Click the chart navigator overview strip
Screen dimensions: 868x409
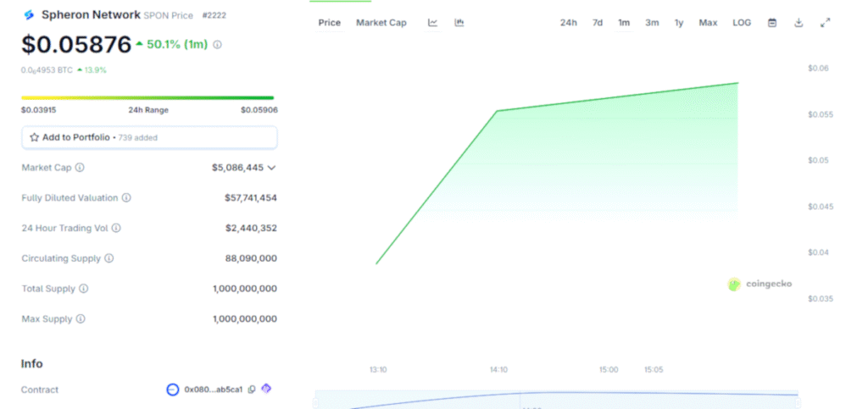click(556, 400)
